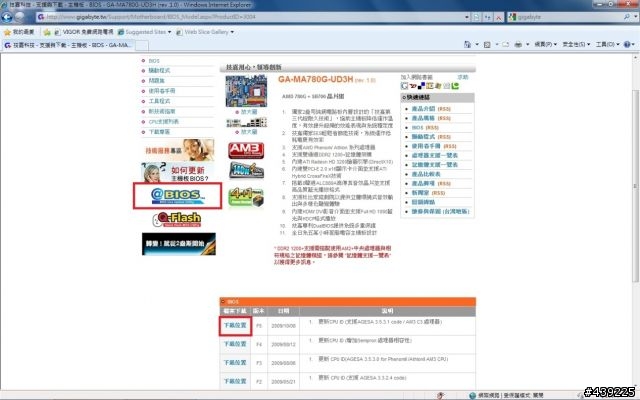Image resolution: width=640 pixels, height=400 pixels.
Task: Click the last green bookmark-sharing icon
Action: (x=456, y=86)
